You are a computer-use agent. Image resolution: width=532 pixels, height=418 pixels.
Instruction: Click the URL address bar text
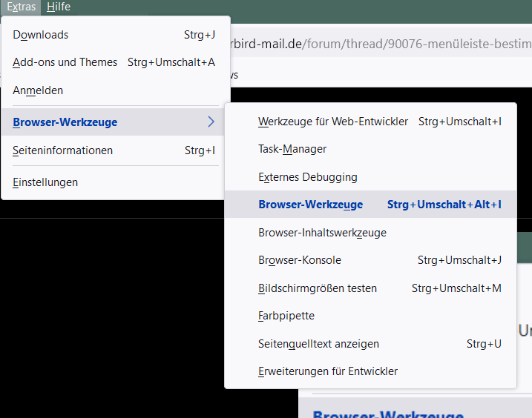click(x=378, y=44)
